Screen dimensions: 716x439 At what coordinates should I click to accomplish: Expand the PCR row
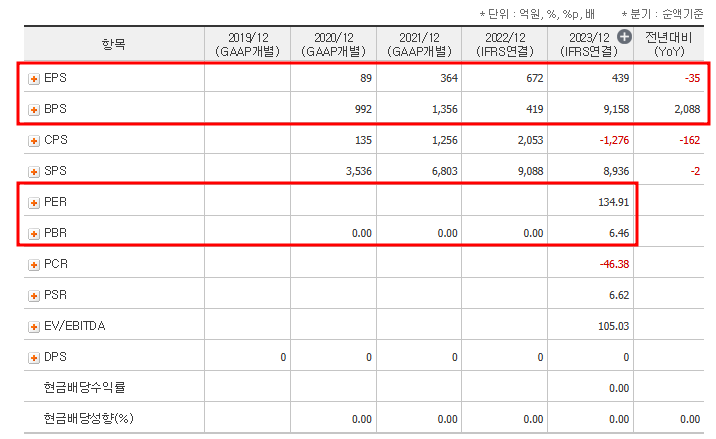click(34, 265)
